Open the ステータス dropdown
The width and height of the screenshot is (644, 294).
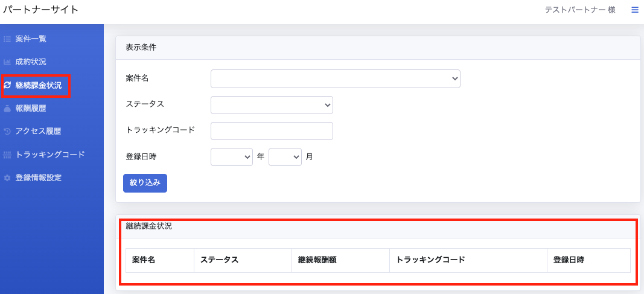tap(272, 105)
